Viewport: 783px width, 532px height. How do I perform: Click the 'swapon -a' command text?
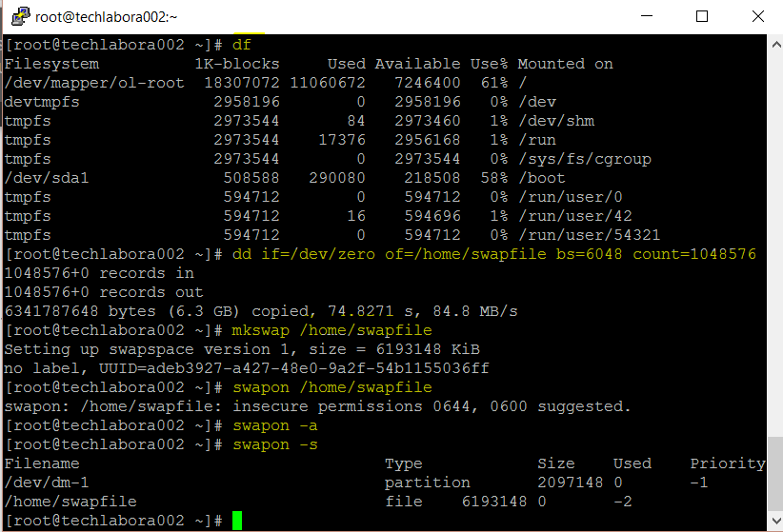coord(275,425)
